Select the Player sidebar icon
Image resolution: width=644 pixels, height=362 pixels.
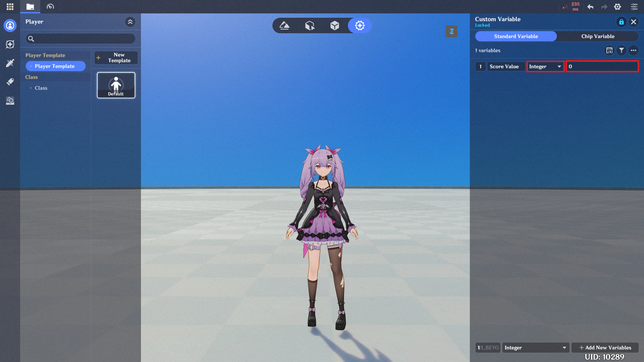pos(10,25)
